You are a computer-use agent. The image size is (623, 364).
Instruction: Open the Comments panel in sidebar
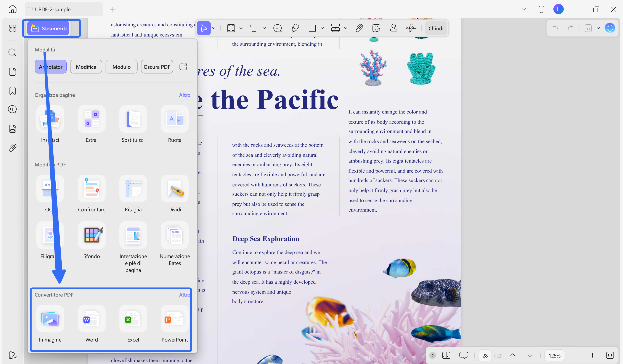(x=12, y=109)
